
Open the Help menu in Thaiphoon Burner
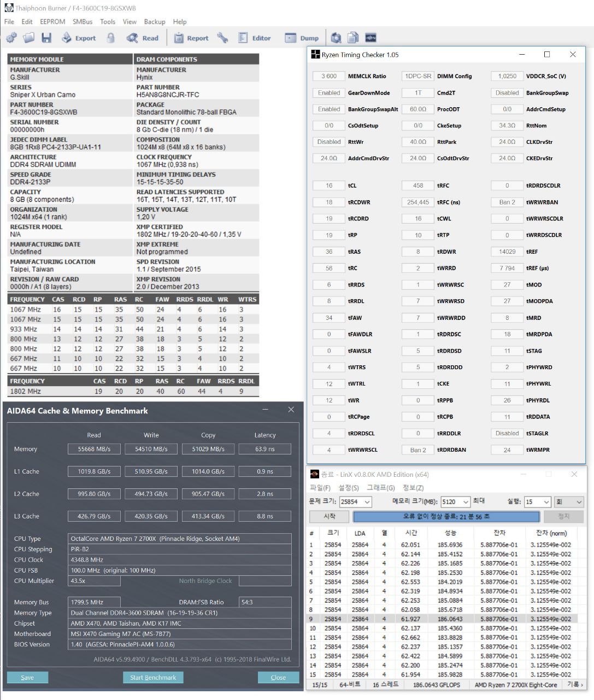tap(180, 21)
